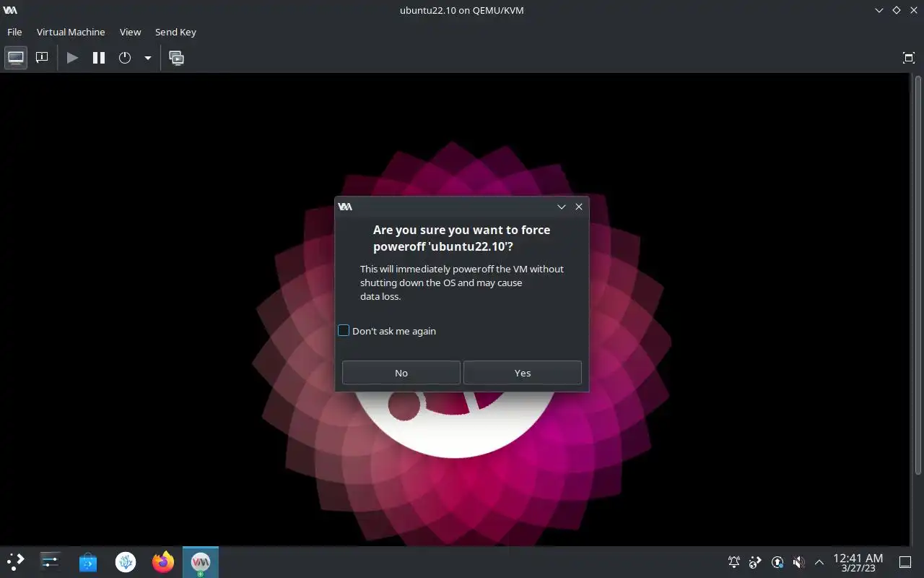The width and height of the screenshot is (924, 578).
Task: Open notifications bell in system tray
Action: click(x=734, y=561)
